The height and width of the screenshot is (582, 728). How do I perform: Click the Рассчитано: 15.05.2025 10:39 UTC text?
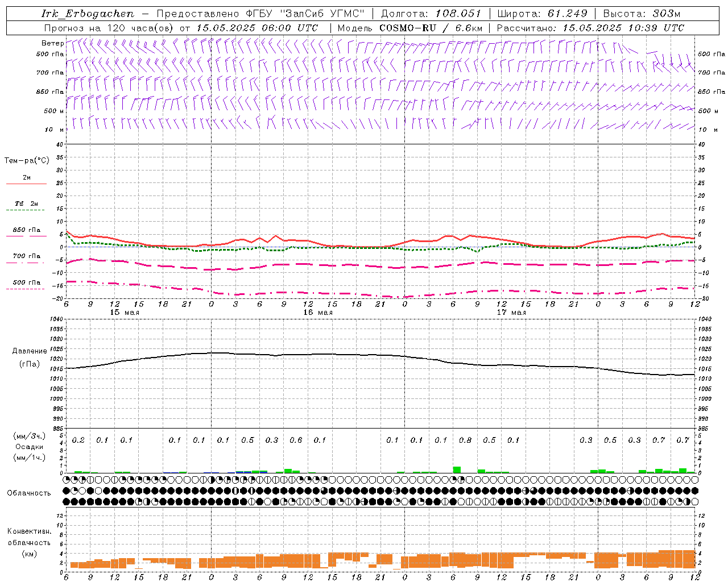point(590,28)
